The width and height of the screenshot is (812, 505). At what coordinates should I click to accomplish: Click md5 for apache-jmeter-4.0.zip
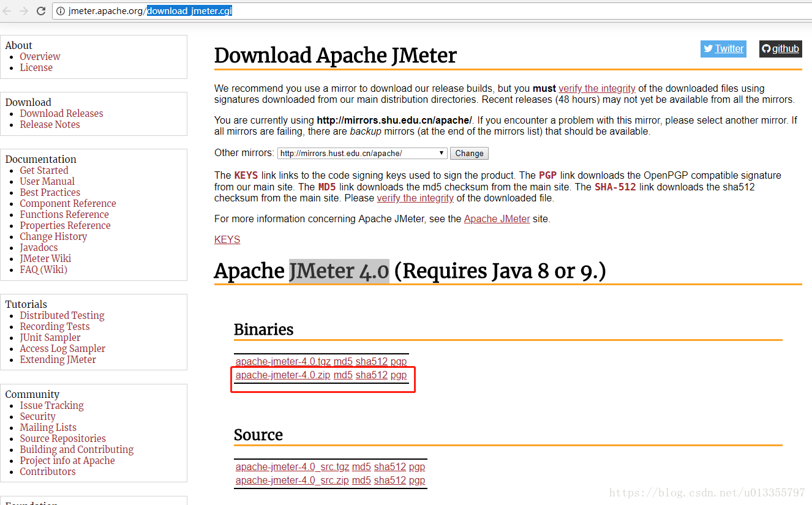[x=343, y=375]
